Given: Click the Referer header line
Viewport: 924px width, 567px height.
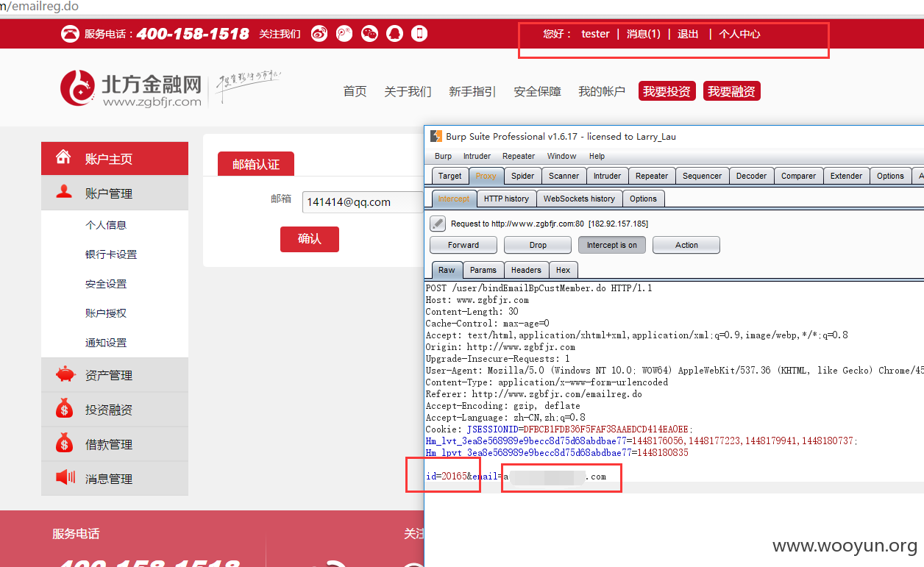Looking at the screenshot, I should pyautogui.click(x=533, y=394).
